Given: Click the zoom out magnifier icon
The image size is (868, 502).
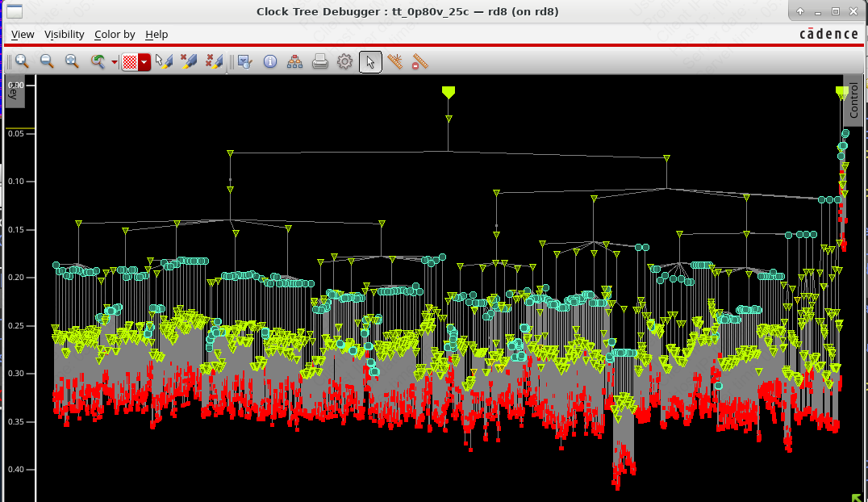Looking at the screenshot, I should (x=47, y=61).
